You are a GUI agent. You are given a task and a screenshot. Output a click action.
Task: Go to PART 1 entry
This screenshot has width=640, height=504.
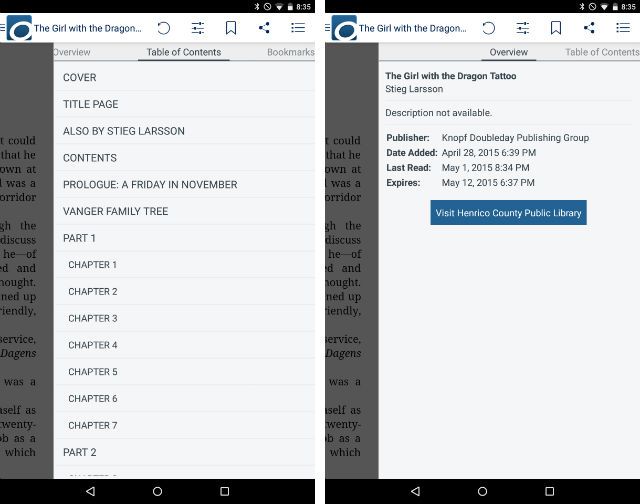point(184,238)
